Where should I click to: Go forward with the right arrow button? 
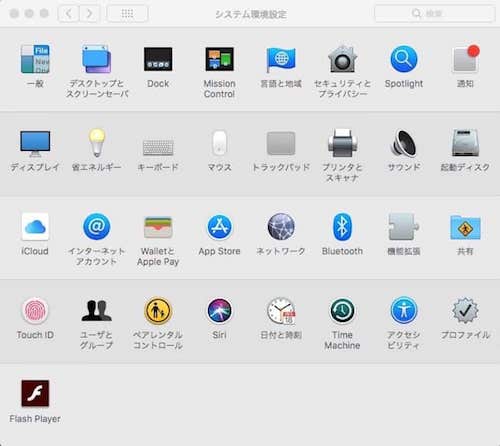pyautogui.click(x=89, y=14)
